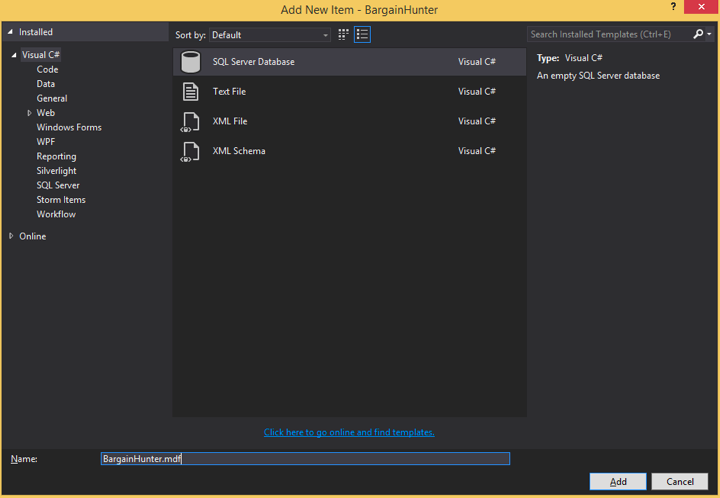The width and height of the screenshot is (720, 498).
Task: Click the go online and find templates link
Action: [x=349, y=432]
